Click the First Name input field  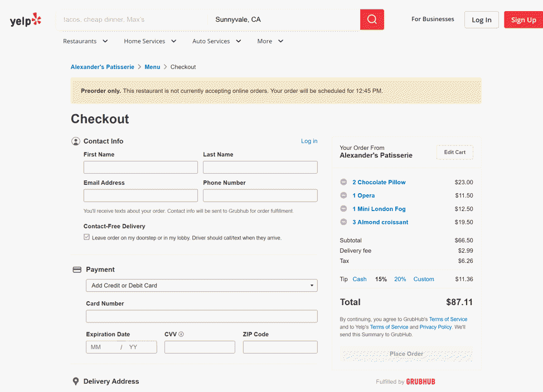point(140,168)
